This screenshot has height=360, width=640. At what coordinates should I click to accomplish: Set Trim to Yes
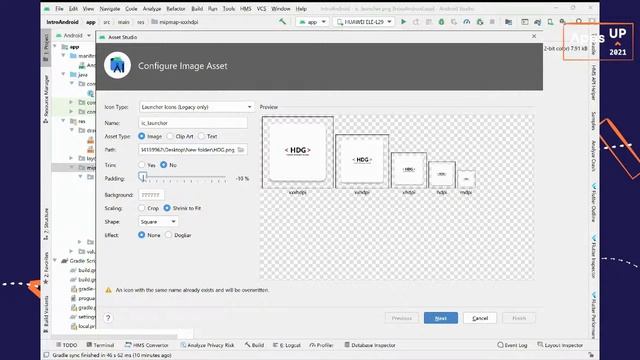click(x=142, y=165)
